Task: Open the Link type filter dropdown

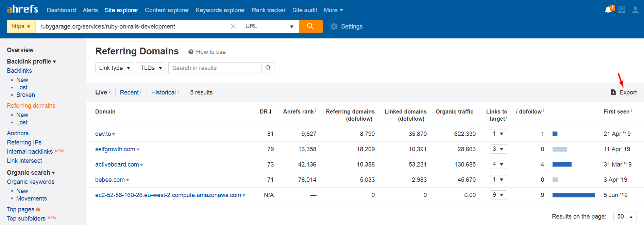Action: click(114, 68)
